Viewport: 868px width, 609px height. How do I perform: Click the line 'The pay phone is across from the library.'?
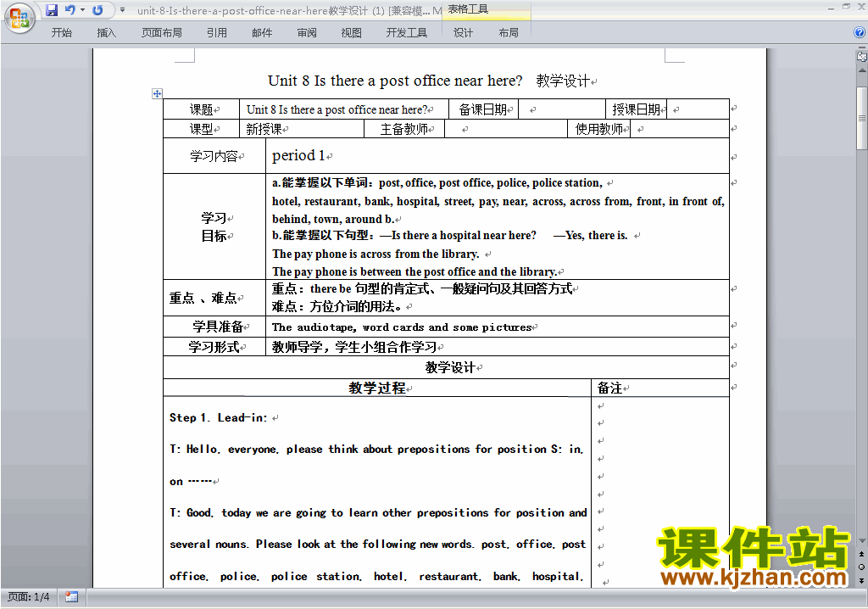pos(376,254)
